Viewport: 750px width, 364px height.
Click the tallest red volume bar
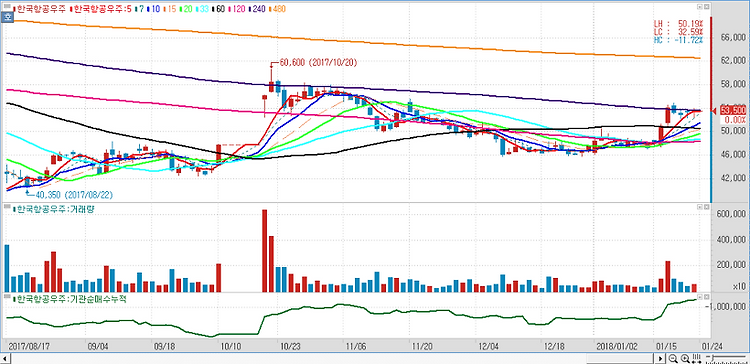point(265,251)
